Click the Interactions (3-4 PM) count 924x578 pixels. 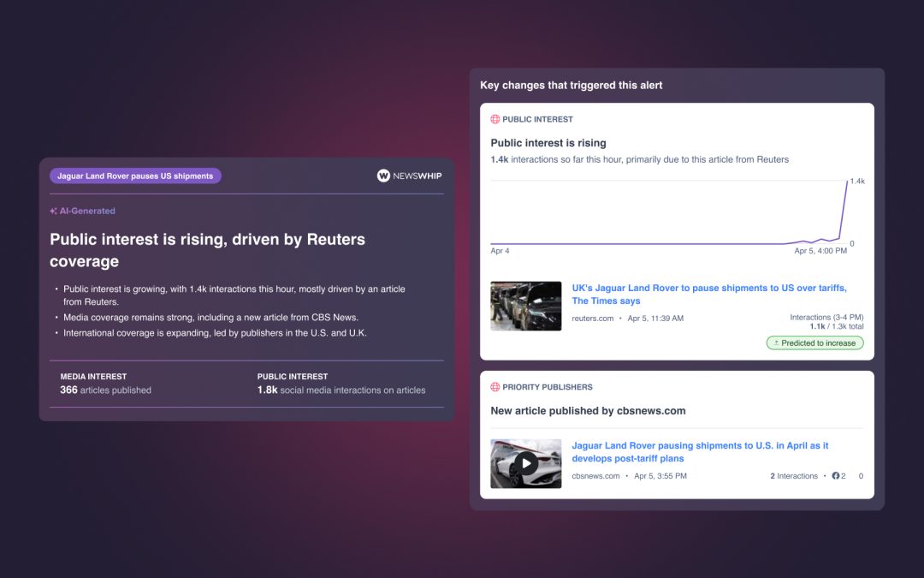point(826,322)
